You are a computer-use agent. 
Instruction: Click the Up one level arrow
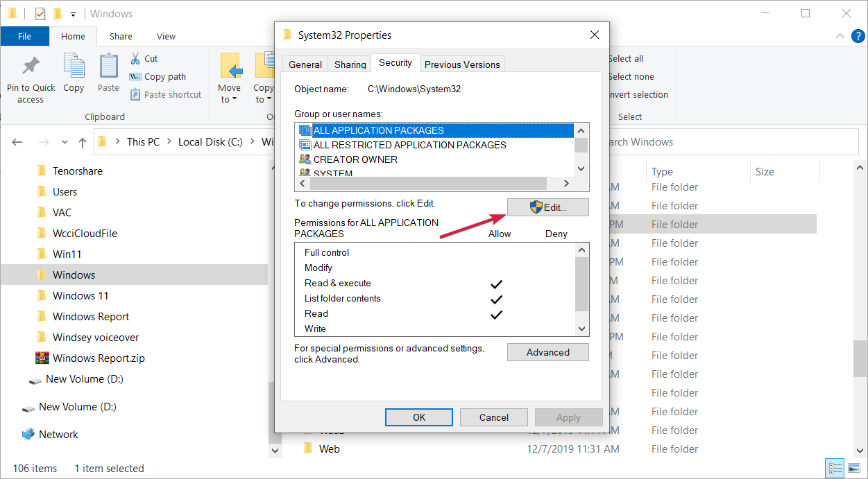pos(83,142)
